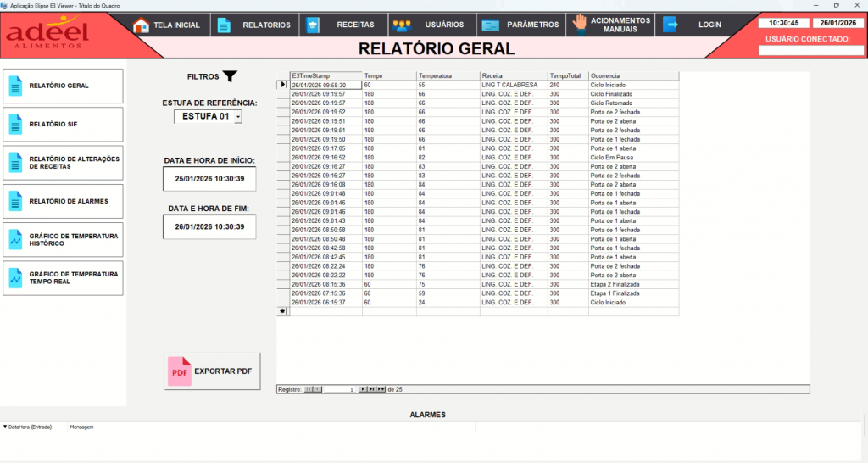868x463 pixels.
Task: Click the PDF icon on export button
Action: point(180,371)
